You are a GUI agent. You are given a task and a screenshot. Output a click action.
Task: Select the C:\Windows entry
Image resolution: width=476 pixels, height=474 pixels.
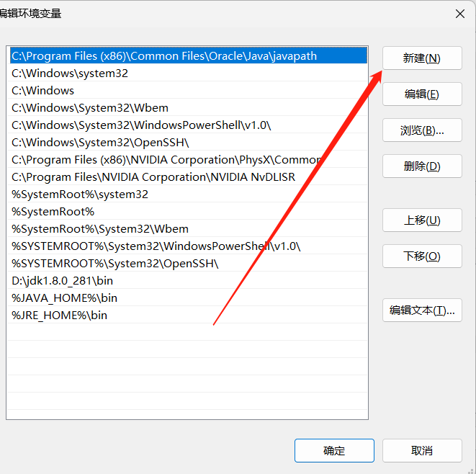tap(187, 91)
